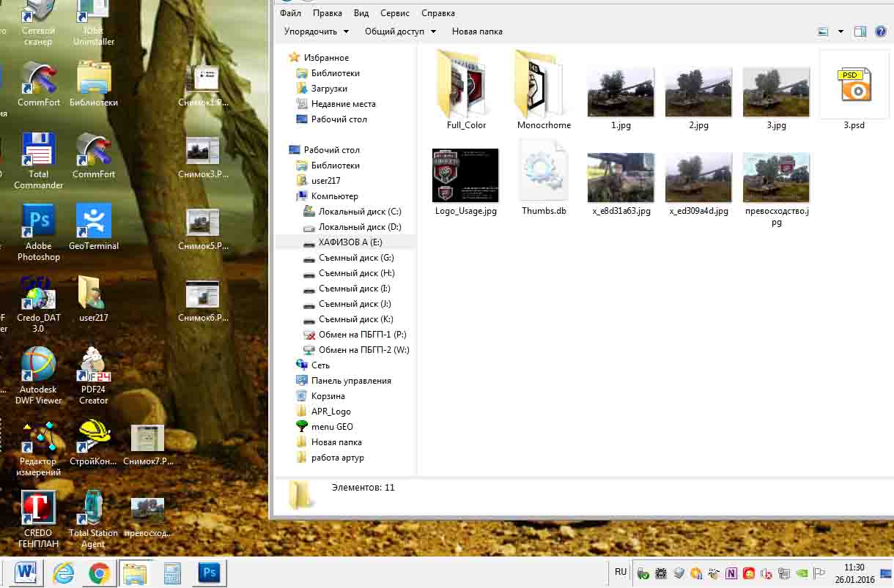Open the работа артур folder in the tree
This screenshot has width=894, height=588.
click(337, 458)
